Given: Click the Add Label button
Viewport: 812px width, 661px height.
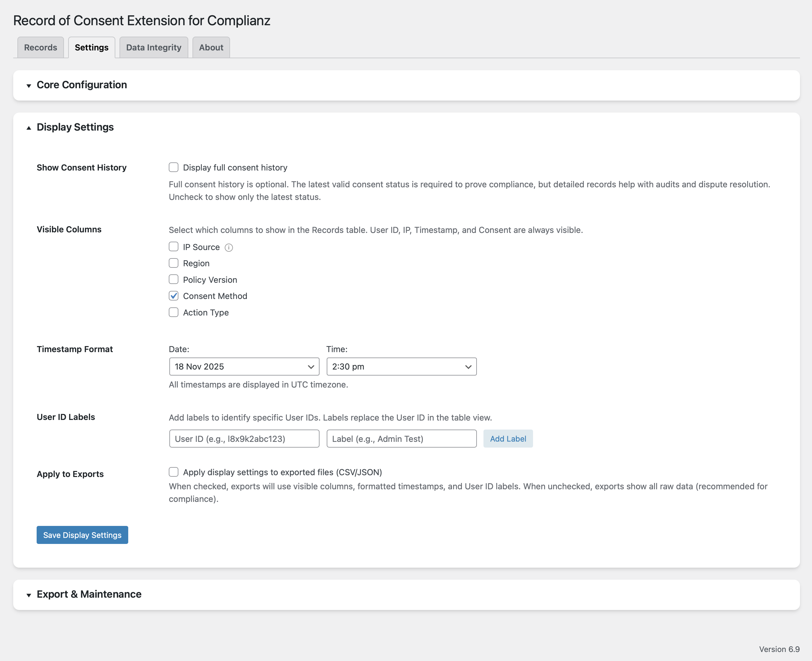Looking at the screenshot, I should pos(508,439).
